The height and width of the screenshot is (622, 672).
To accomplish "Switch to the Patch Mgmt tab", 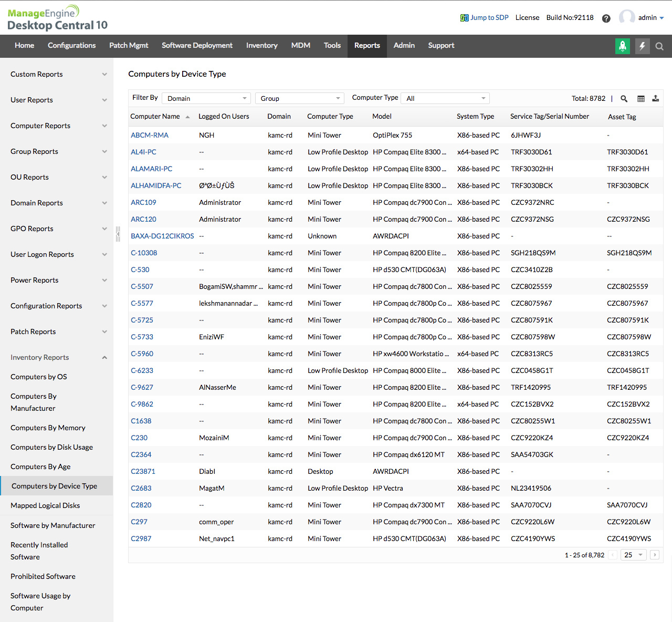I will [129, 46].
